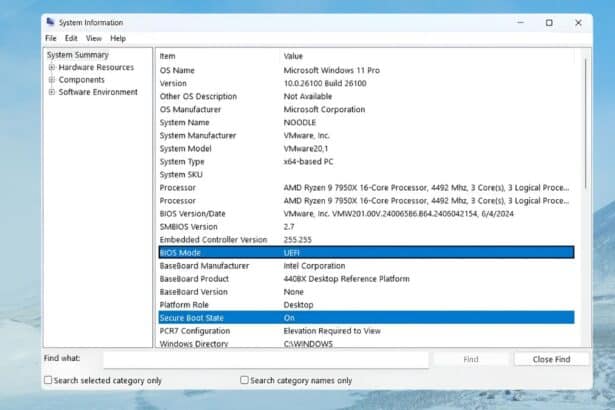Select the Embedded Controller Version row
This screenshot has width=615, height=410.
(x=366, y=239)
